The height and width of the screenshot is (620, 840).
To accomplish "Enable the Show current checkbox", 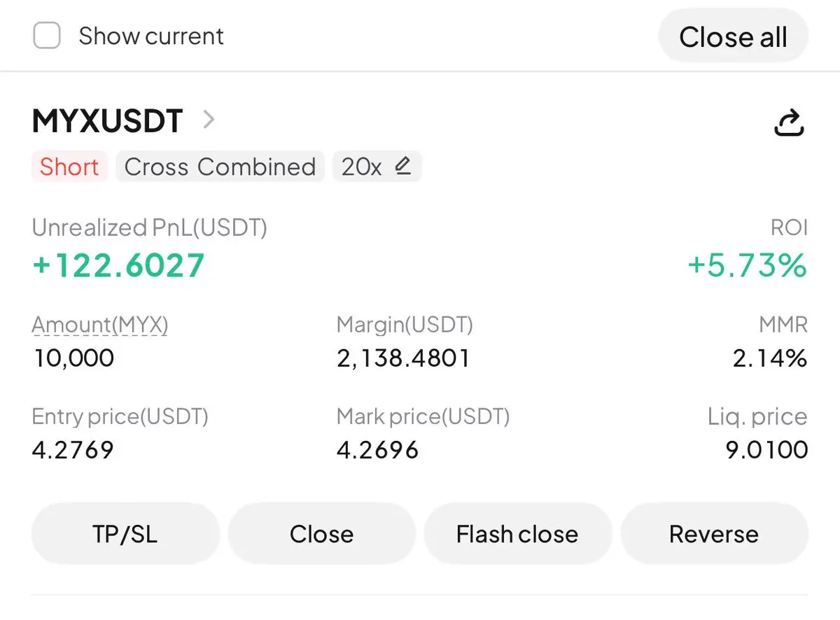I will (47, 36).
